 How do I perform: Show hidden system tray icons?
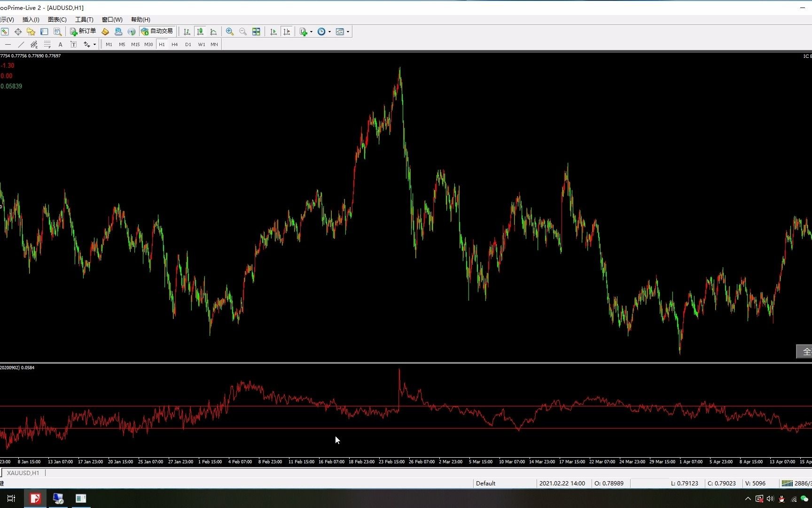tap(748, 499)
